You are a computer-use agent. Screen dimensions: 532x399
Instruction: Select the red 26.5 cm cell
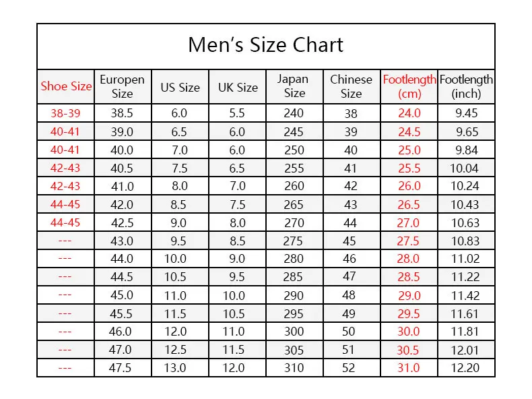click(409, 205)
